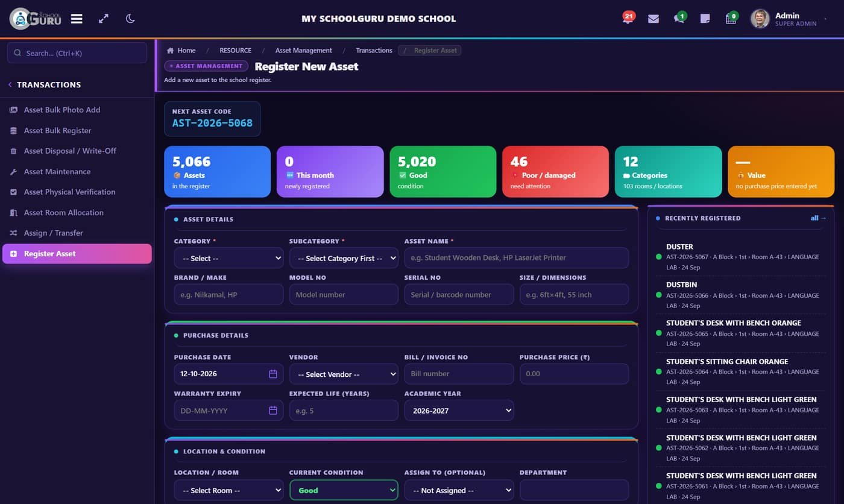Open the Academic Year dropdown
844x504 pixels.
tap(459, 411)
